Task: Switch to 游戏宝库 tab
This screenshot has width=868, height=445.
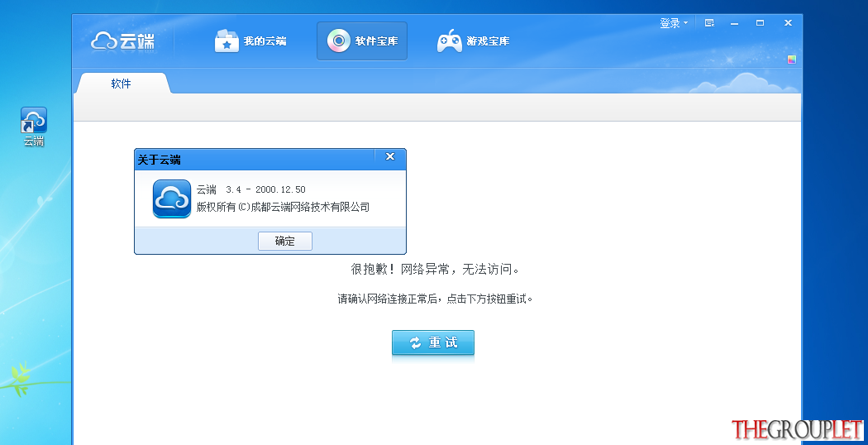Action: coord(474,41)
